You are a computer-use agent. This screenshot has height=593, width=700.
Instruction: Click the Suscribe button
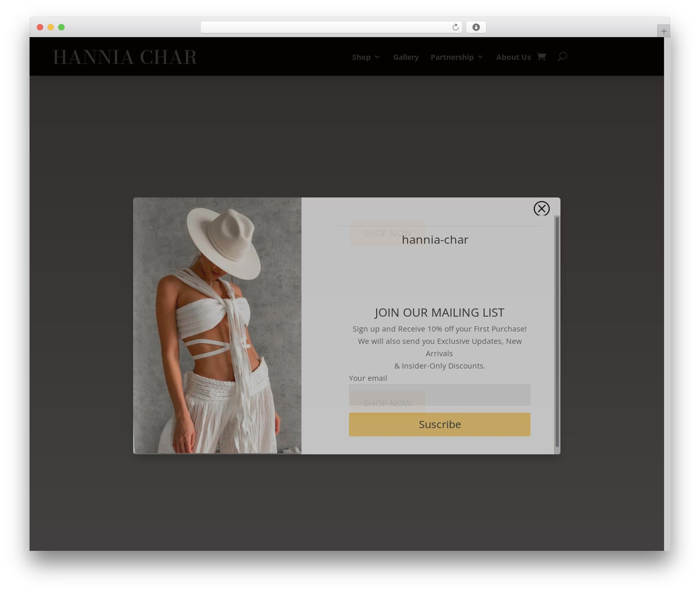click(x=440, y=425)
